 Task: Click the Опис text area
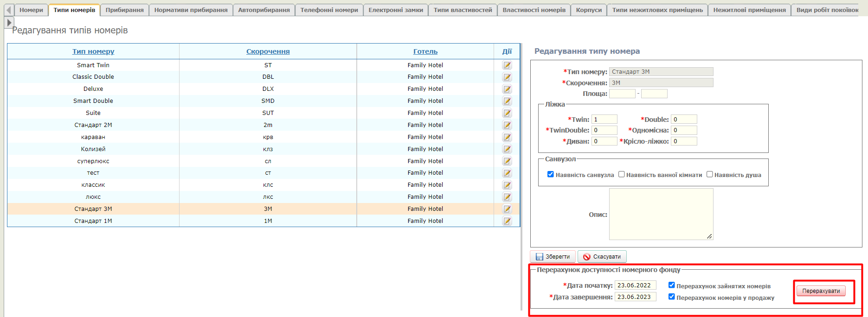[661, 214]
